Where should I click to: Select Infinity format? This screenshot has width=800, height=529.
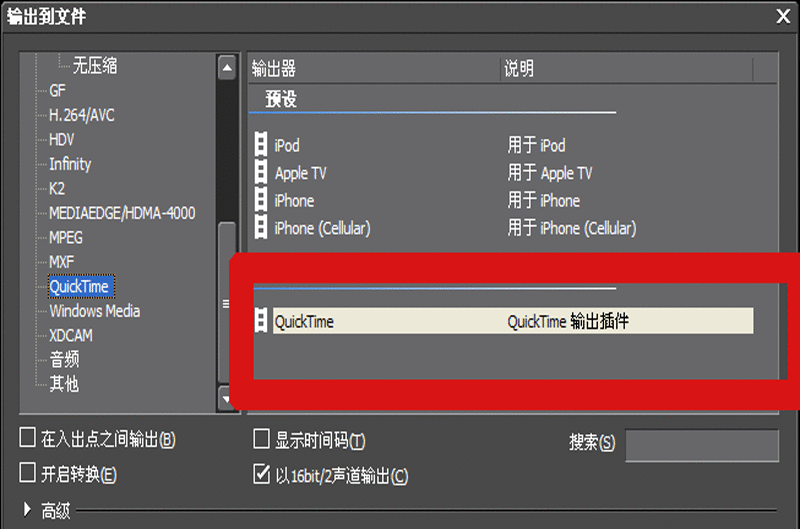click(70, 164)
